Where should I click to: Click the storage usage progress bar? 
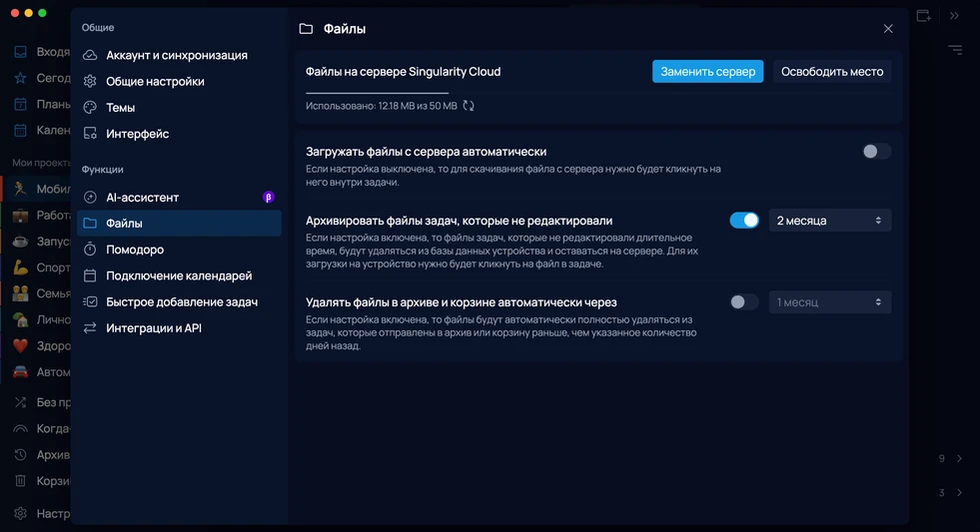598,93
